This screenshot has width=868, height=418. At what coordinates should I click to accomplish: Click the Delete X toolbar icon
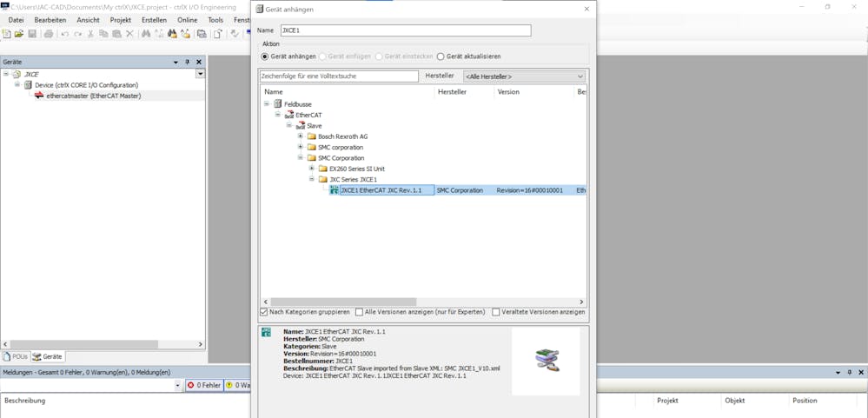click(x=129, y=34)
